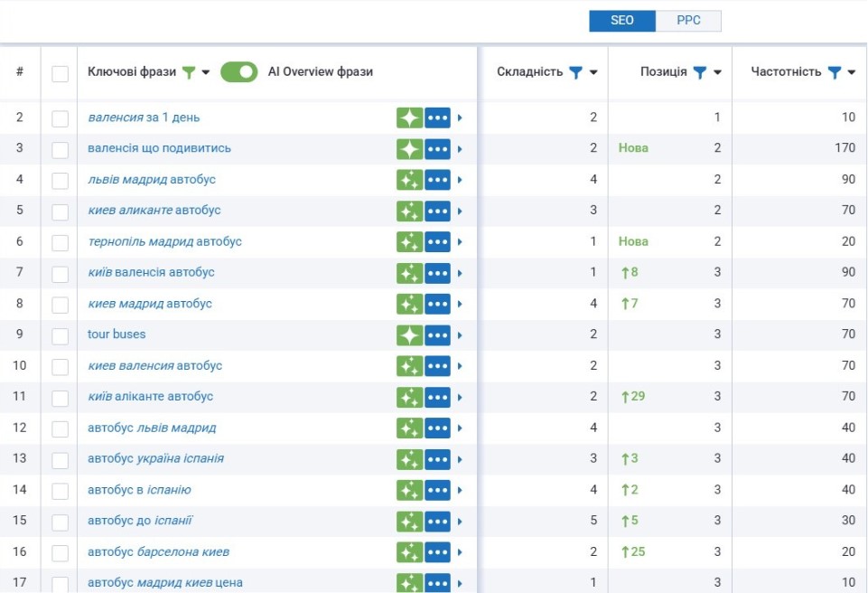The height and width of the screenshot is (593, 868).
Task: Click the green filter icon next to Ключові фрази
Action: [x=188, y=72]
